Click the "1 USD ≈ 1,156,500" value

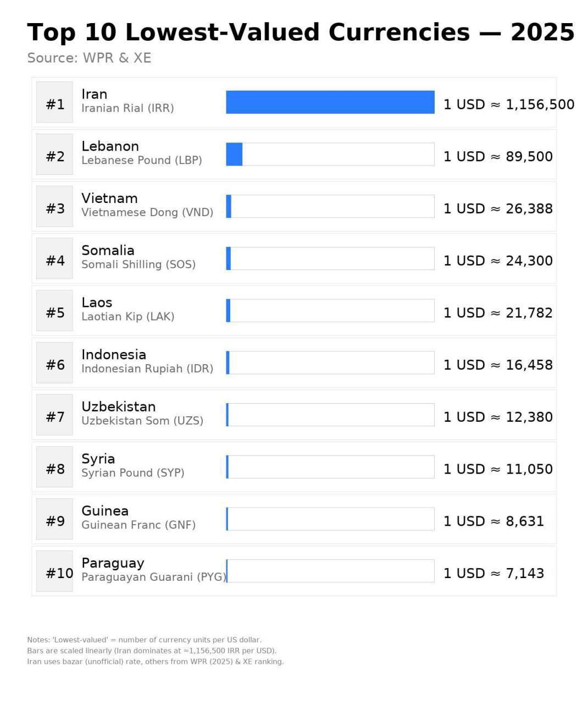point(508,105)
